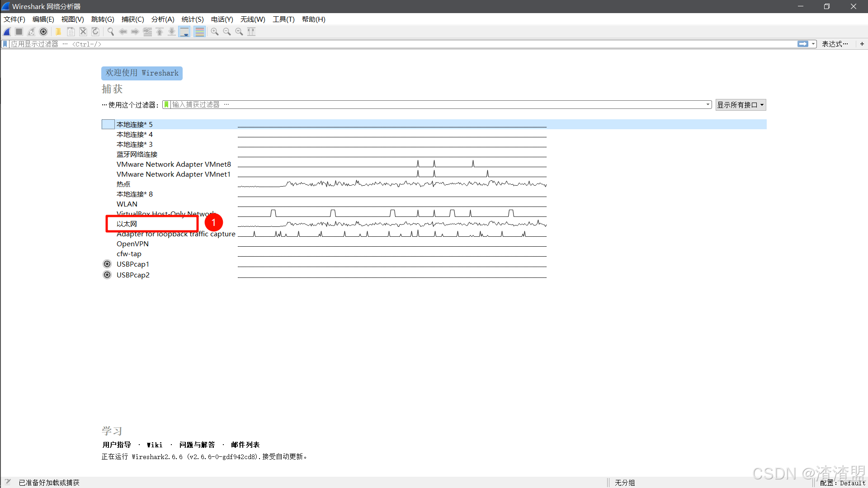The width and height of the screenshot is (868, 488).
Task: Expand the capture filter history dropdown
Action: [708, 105]
